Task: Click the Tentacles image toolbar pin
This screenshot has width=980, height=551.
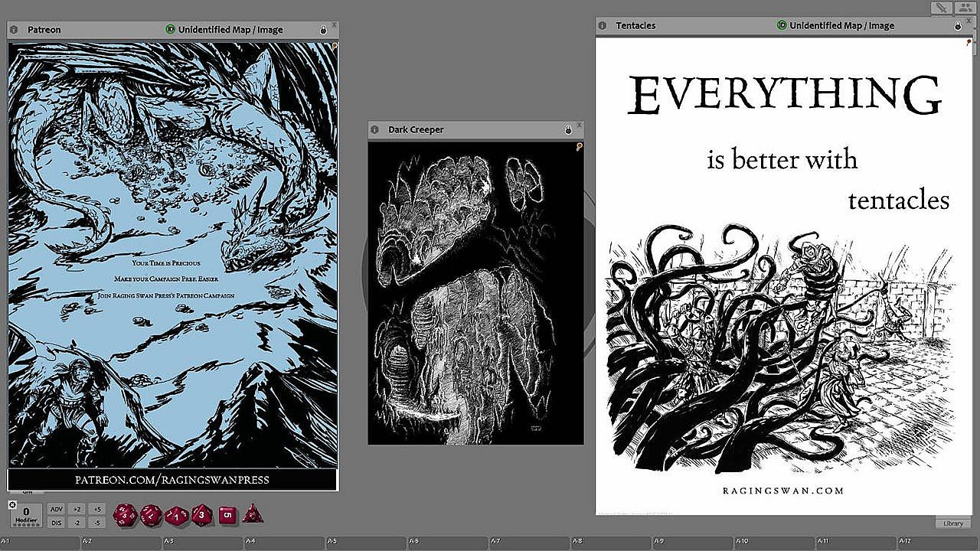Action: pyautogui.click(x=969, y=44)
